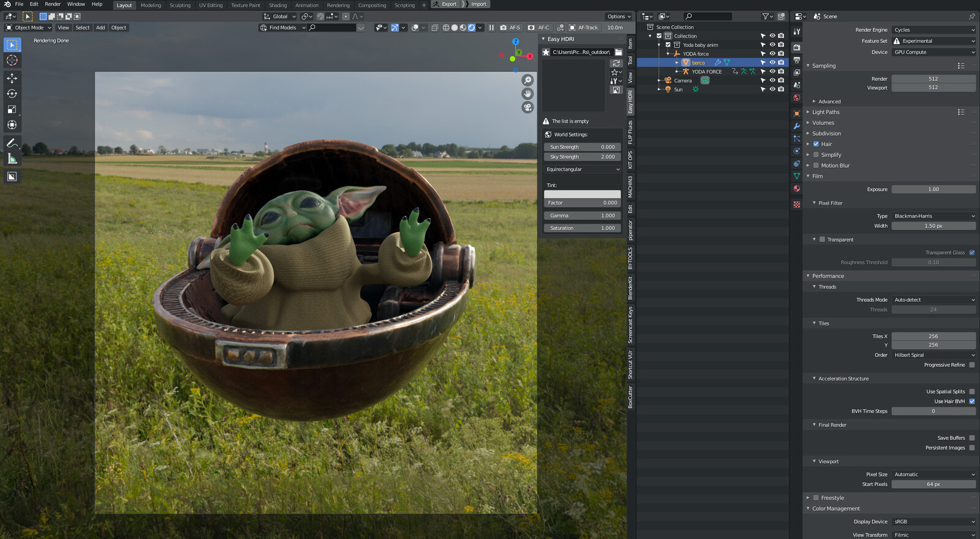980x539 pixels.
Task: Open the Material properties tab
Action: click(x=796, y=189)
